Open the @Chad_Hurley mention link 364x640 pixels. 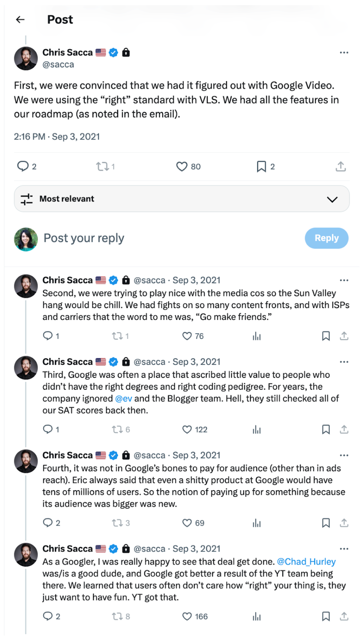(x=306, y=562)
